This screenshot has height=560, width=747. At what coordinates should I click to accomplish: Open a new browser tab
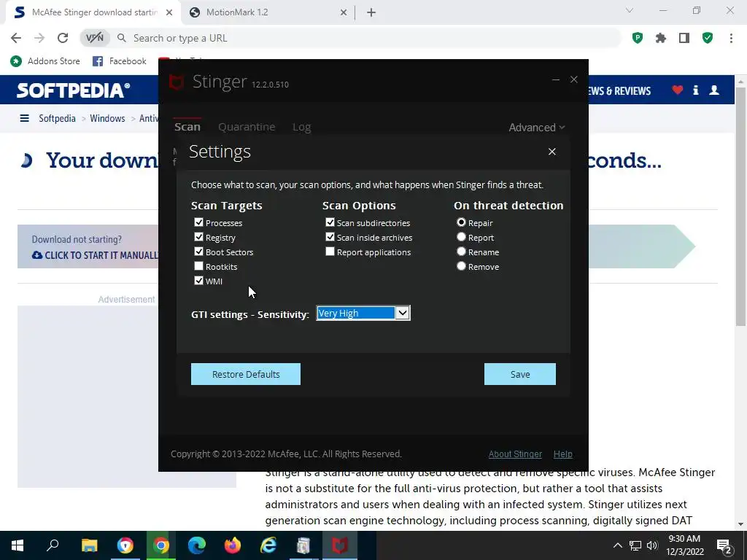(371, 13)
